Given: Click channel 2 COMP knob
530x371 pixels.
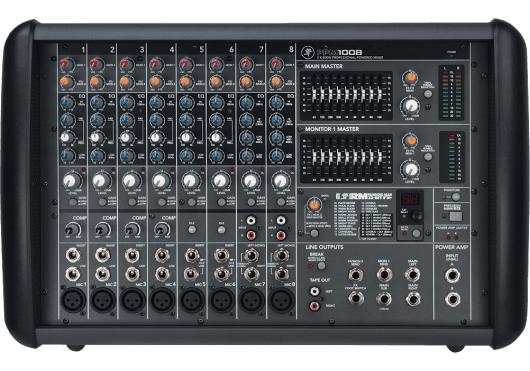Looking at the screenshot, I should tap(101, 230).
